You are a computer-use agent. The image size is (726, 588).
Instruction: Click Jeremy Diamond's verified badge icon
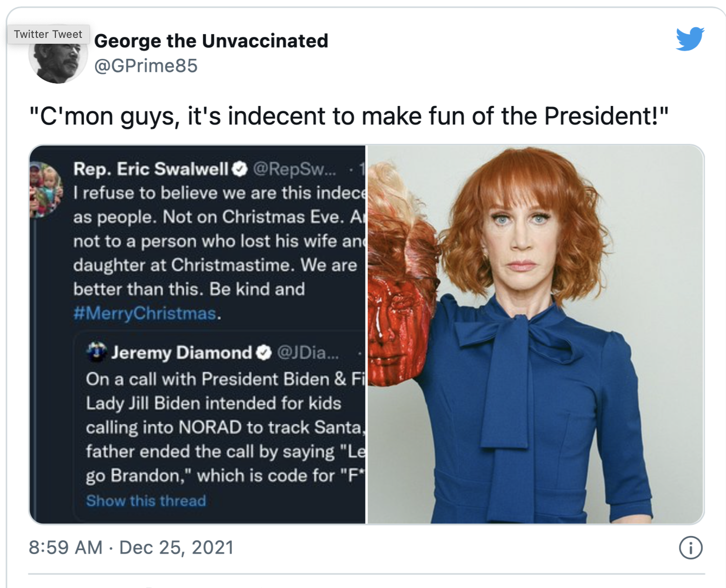click(x=263, y=353)
